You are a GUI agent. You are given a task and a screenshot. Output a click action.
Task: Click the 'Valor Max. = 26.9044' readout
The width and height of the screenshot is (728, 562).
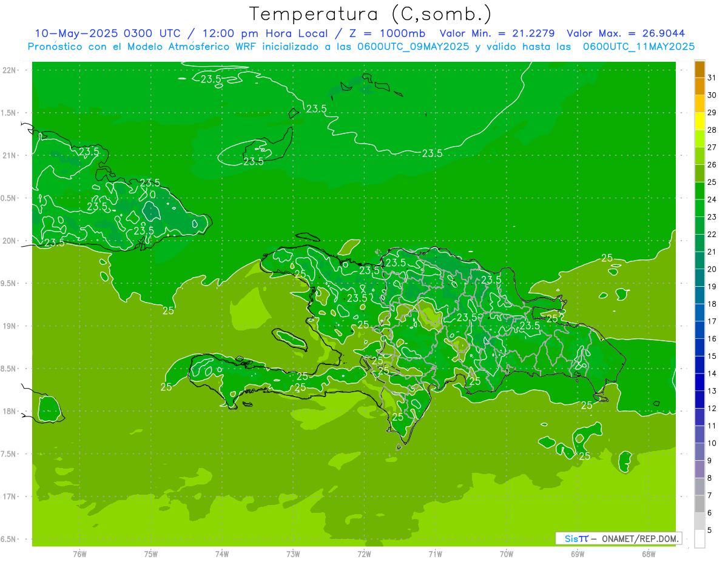click(625, 33)
